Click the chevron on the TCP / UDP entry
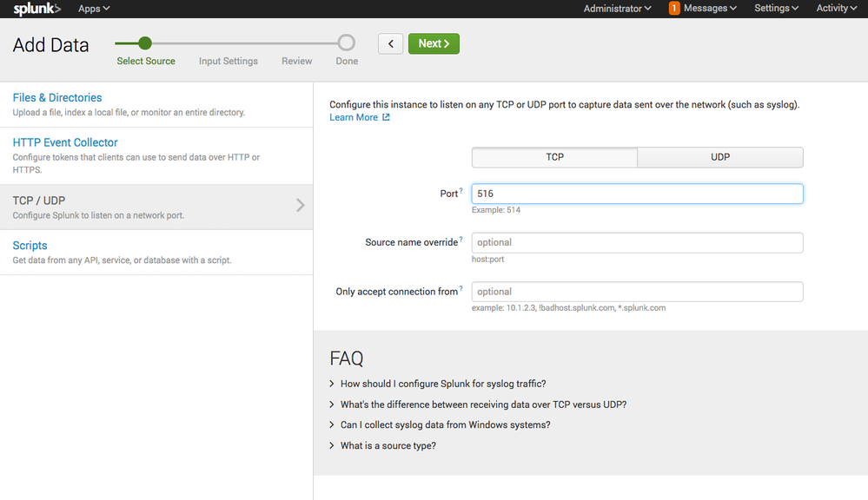This screenshot has height=500, width=868. coord(302,206)
